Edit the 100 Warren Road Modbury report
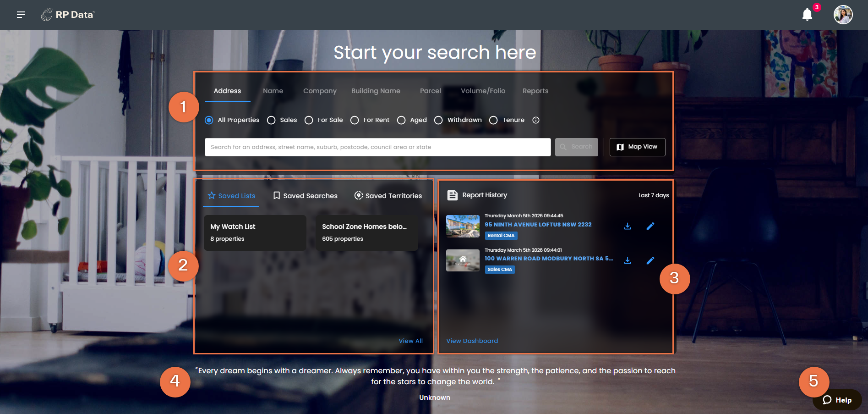 click(650, 260)
